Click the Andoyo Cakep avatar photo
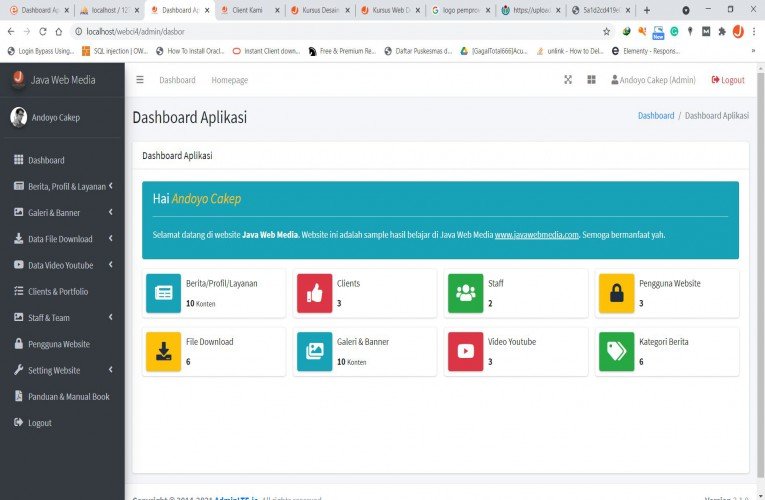Image resolution: width=765 pixels, height=500 pixels. 19,117
